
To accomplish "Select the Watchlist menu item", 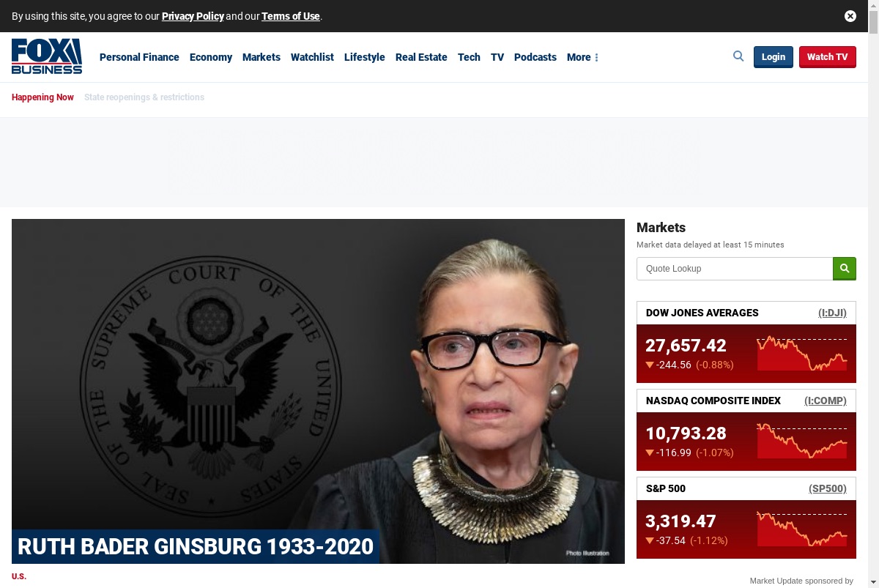I will click(x=312, y=57).
